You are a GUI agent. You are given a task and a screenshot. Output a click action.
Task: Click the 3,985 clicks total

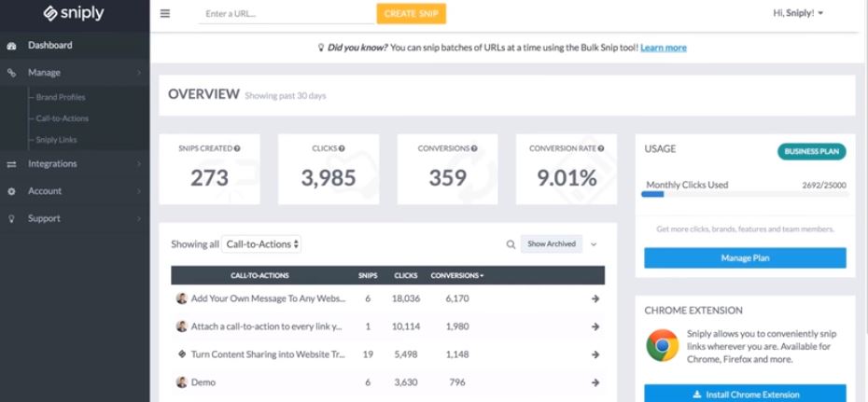click(x=329, y=178)
